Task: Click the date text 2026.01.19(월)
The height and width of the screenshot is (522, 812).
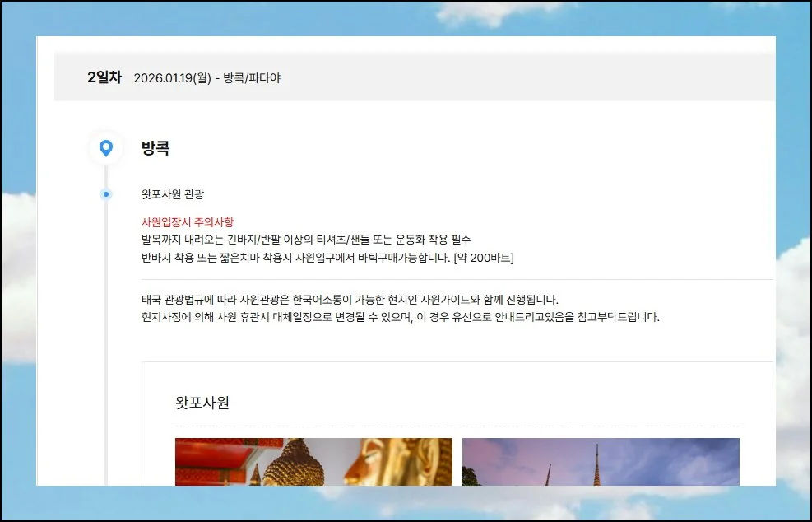Action: point(172,78)
